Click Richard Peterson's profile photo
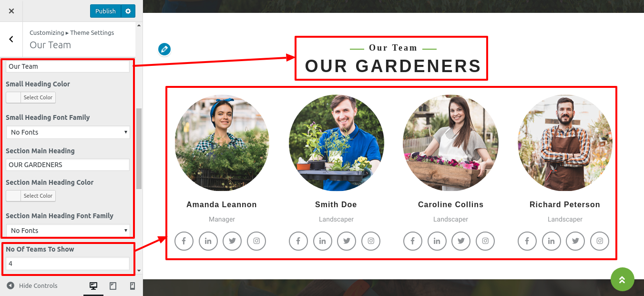This screenshot has height=296, width=644. coord(565,143)
